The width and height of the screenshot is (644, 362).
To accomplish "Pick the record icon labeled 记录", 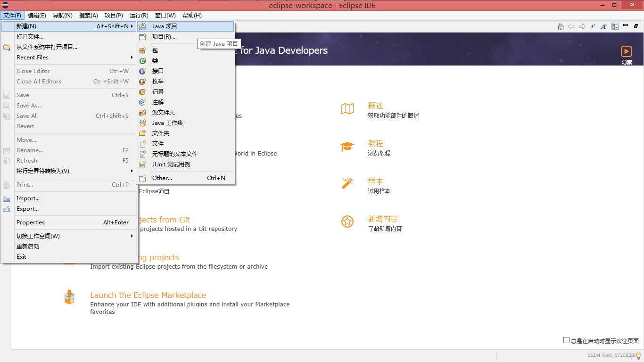I will [x=142, y=92].
